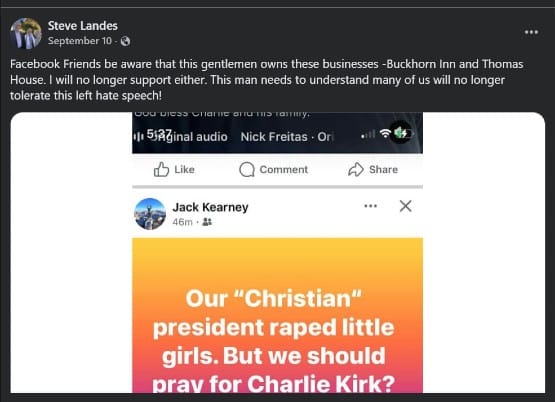Click the friends audience icon beside 46m
This screenshot has width=555, height=402.
pos(207,222)
